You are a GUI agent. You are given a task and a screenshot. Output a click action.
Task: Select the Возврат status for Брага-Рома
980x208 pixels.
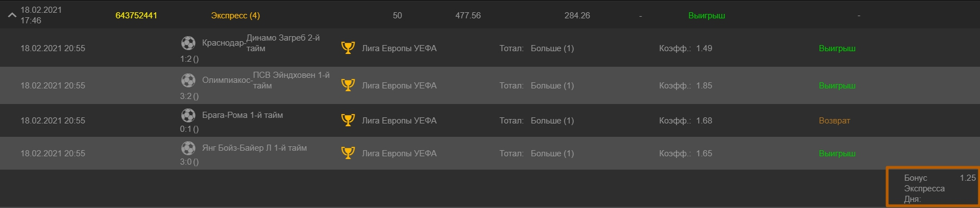834,121
